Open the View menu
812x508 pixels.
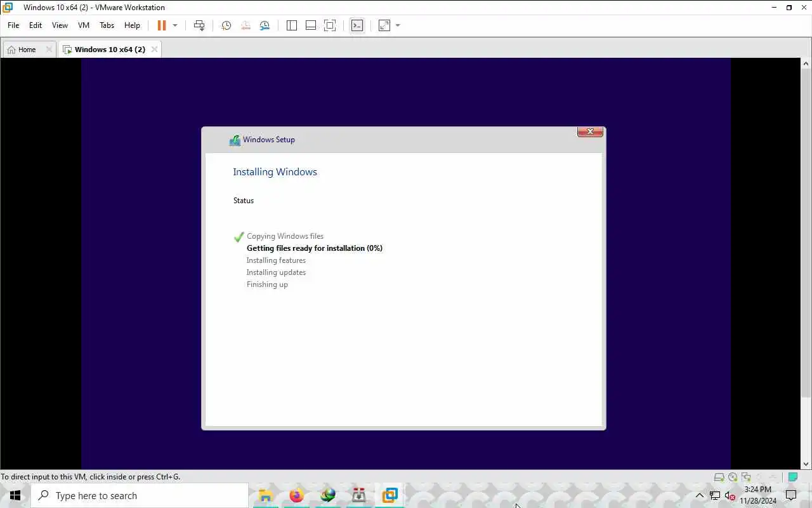(60, 25)
